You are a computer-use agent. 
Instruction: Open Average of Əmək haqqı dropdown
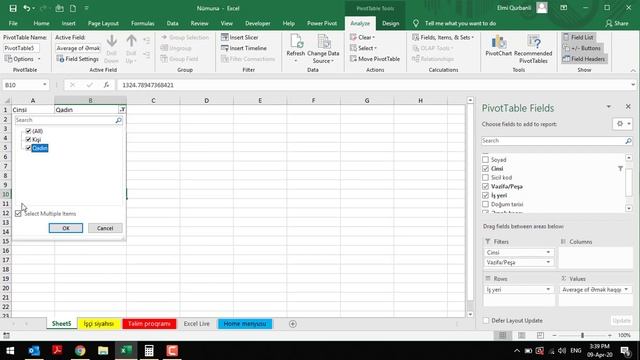point(626,289)
